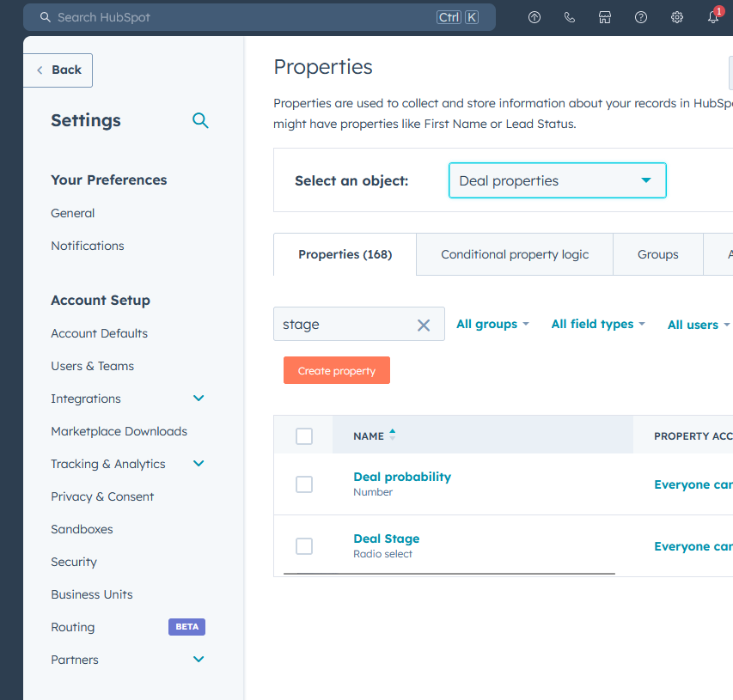Screen dimensions: 733x700
Task: Open the HubSpot Marketplace icon
Action: click(605, 16)
